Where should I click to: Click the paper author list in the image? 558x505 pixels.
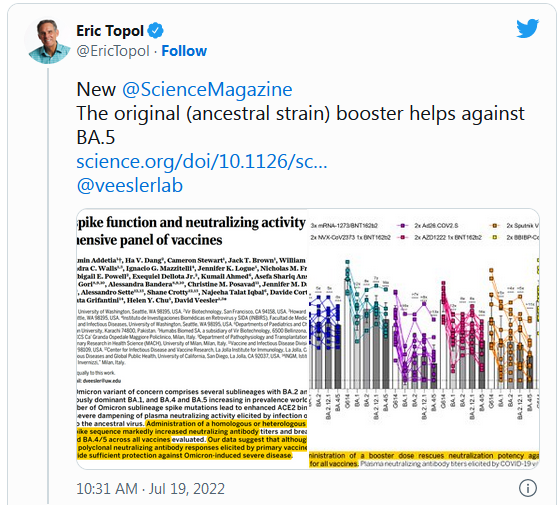pyautogui.click(x=192, y=280)
